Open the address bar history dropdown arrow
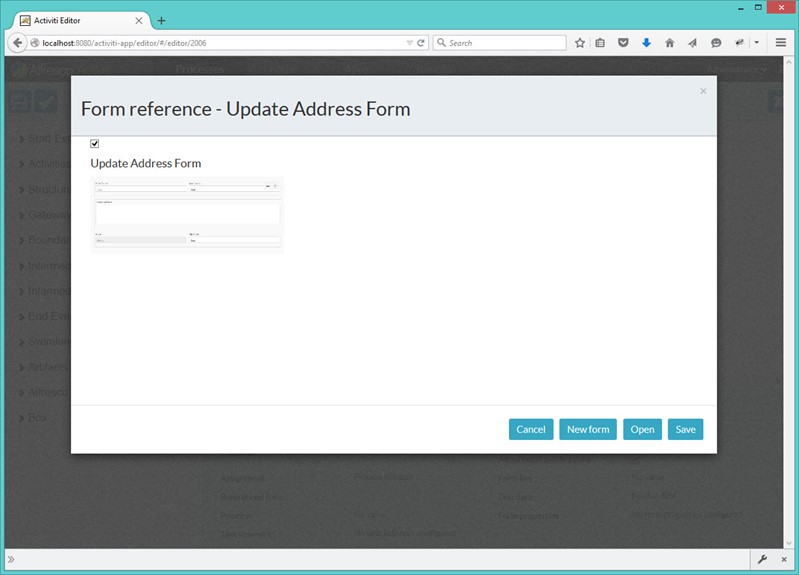799x575 pixels. point(409,43)
